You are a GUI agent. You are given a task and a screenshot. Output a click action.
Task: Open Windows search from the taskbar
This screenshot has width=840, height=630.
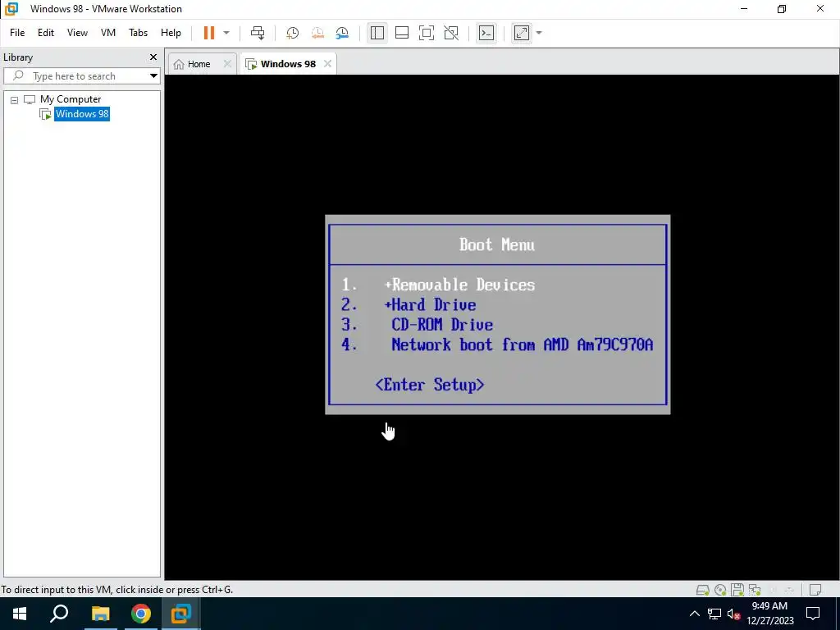coord(59,614)
